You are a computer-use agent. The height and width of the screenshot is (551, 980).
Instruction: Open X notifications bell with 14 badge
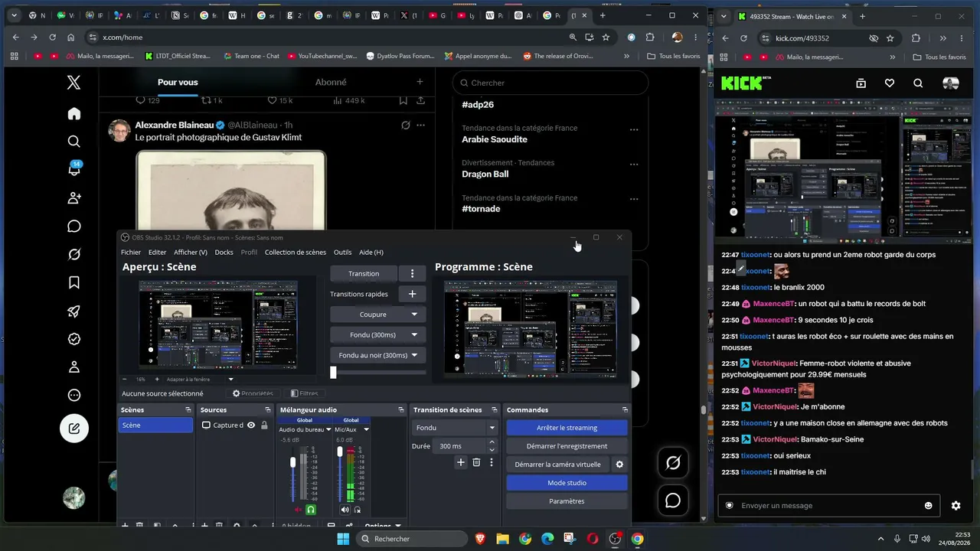pos(74,169)
